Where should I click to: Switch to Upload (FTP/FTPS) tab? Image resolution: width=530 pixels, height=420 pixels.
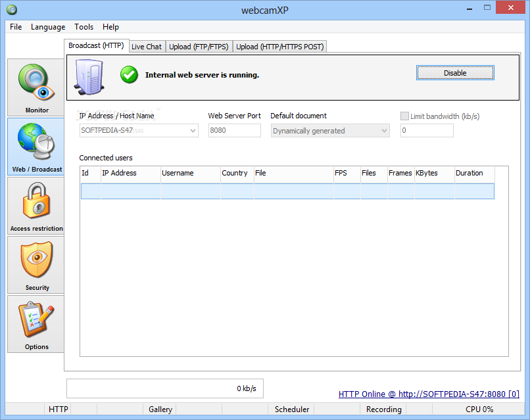199,47
